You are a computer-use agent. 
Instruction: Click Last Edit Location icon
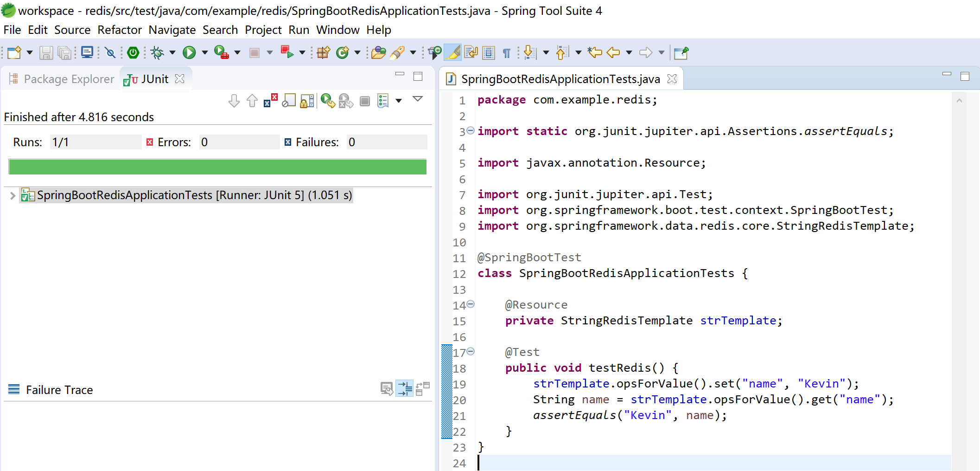(x=594, y=53)
